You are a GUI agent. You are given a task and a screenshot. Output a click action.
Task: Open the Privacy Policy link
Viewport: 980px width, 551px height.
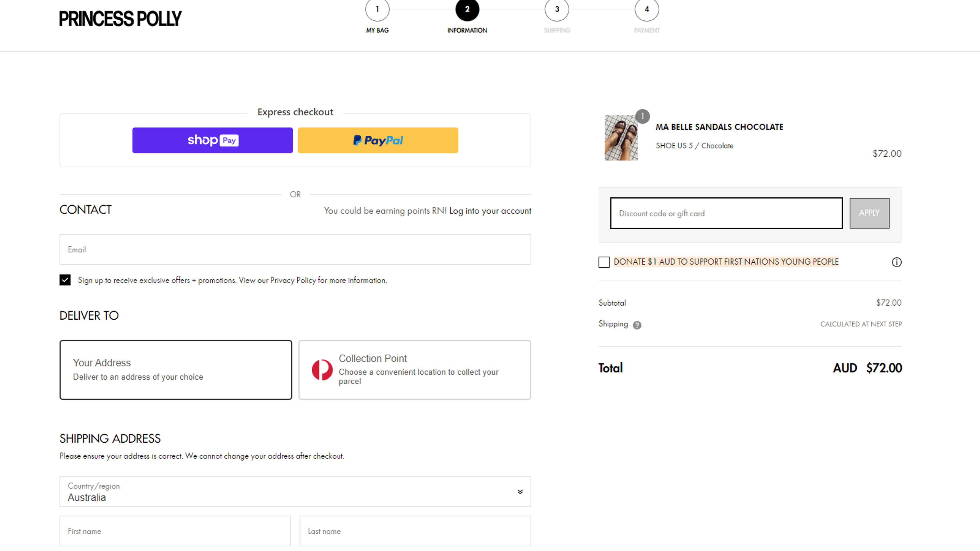(x=293, y=280)
